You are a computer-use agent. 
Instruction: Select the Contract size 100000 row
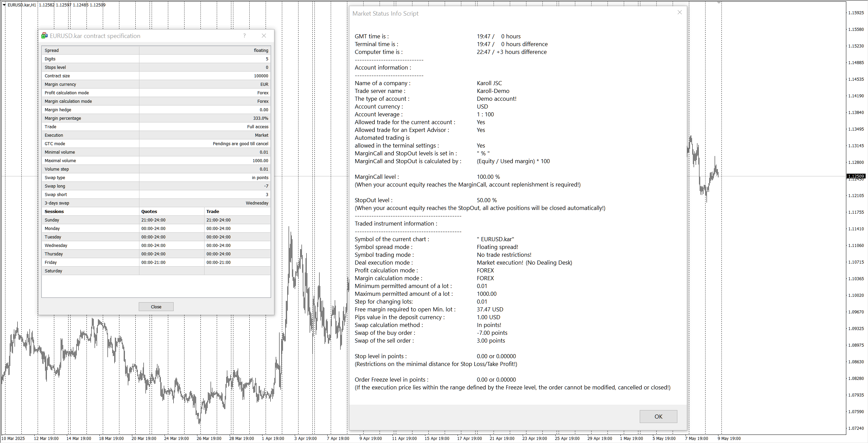(156, 76)
